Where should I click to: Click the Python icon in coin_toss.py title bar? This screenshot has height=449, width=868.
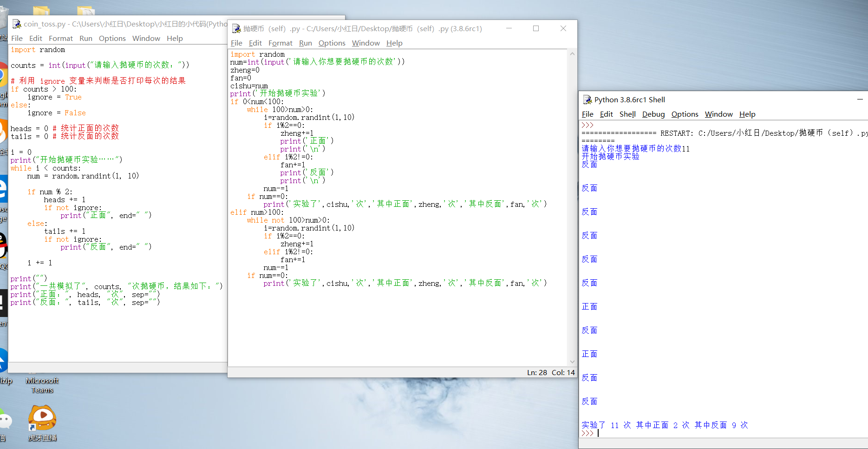click(17, 24)
